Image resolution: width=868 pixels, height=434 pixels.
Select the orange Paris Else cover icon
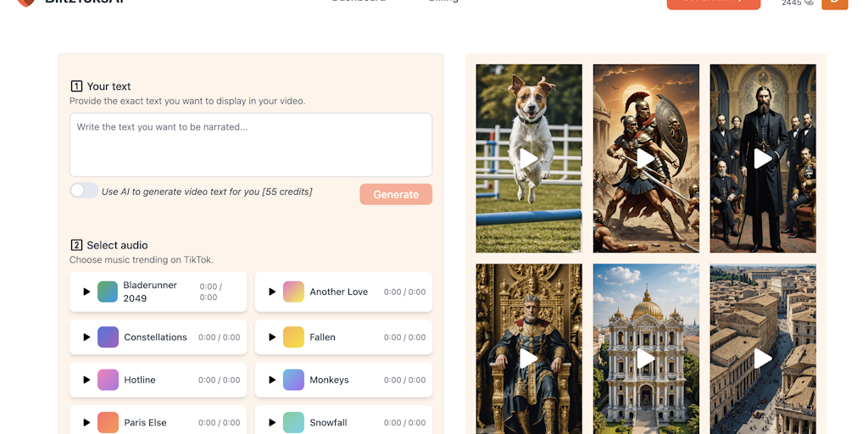tap(108, 422)
